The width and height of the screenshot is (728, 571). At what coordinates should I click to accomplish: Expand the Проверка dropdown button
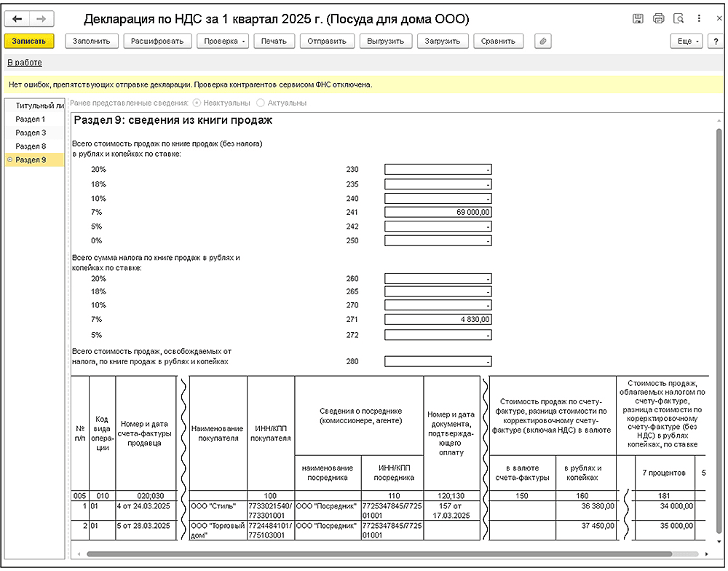click(223, 42)
